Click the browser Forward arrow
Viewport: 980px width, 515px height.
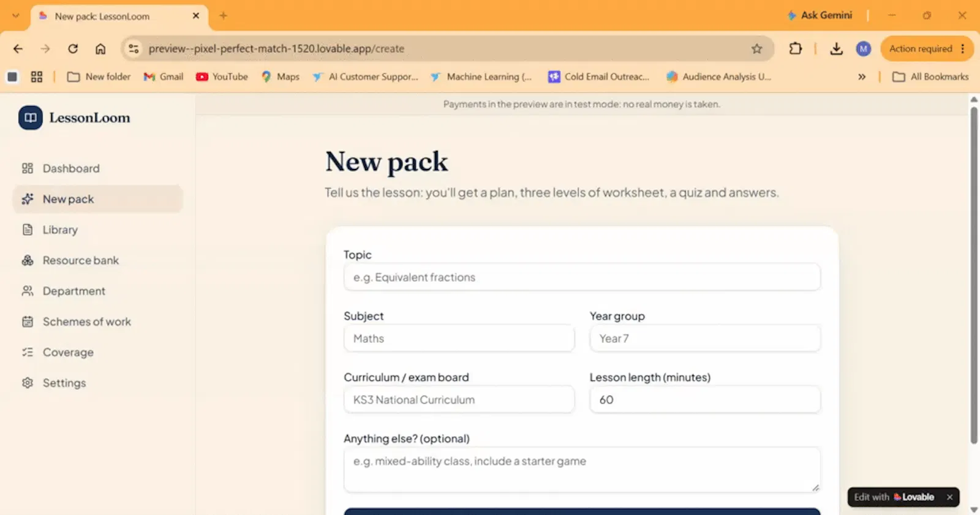coord(45,48)
